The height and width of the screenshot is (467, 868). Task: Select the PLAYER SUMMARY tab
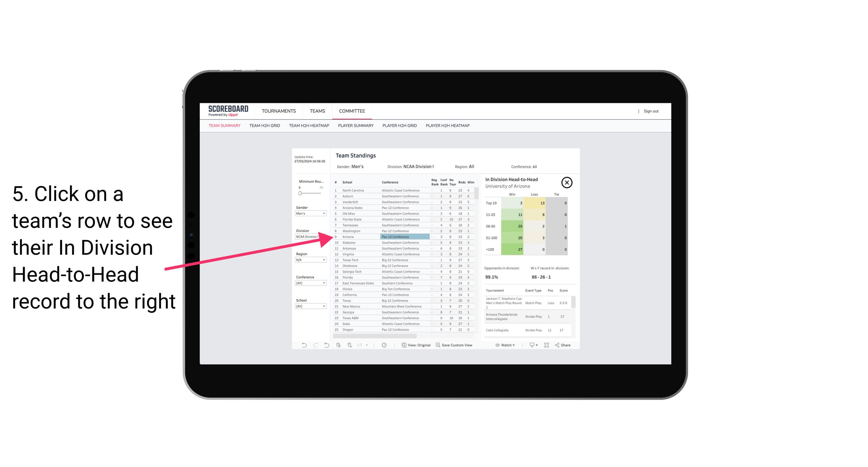click(356, 125)
